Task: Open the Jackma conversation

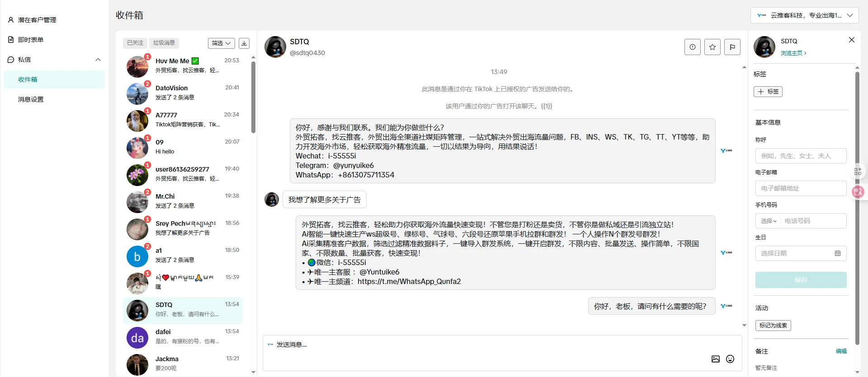Action: [x=183, y=364]
